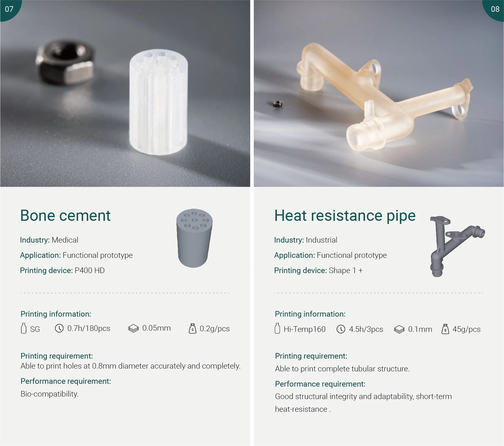
Task: Open the Heat resistance pipe 3D model render
Action: click(x=456, y=246)
